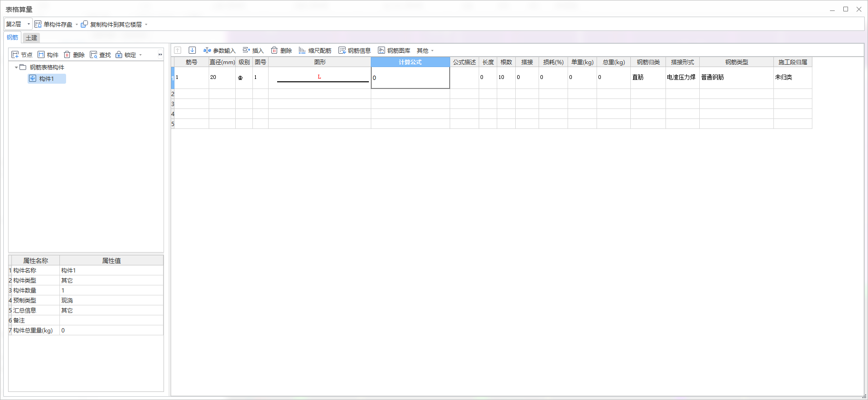Click the 构件总重量(kg) property row
Screen dimensions: 868x400
(x=86, y=331)
